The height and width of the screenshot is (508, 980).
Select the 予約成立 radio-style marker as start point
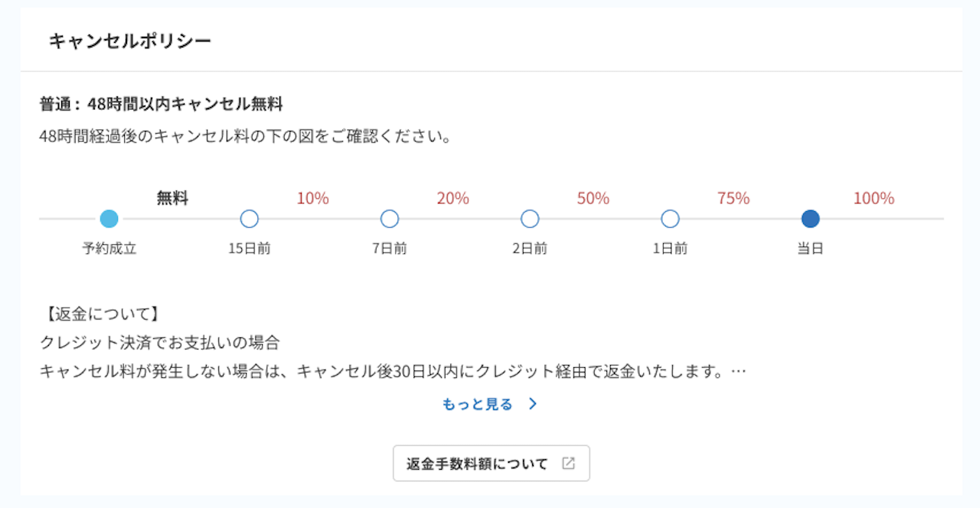click(x=109, y=219)
